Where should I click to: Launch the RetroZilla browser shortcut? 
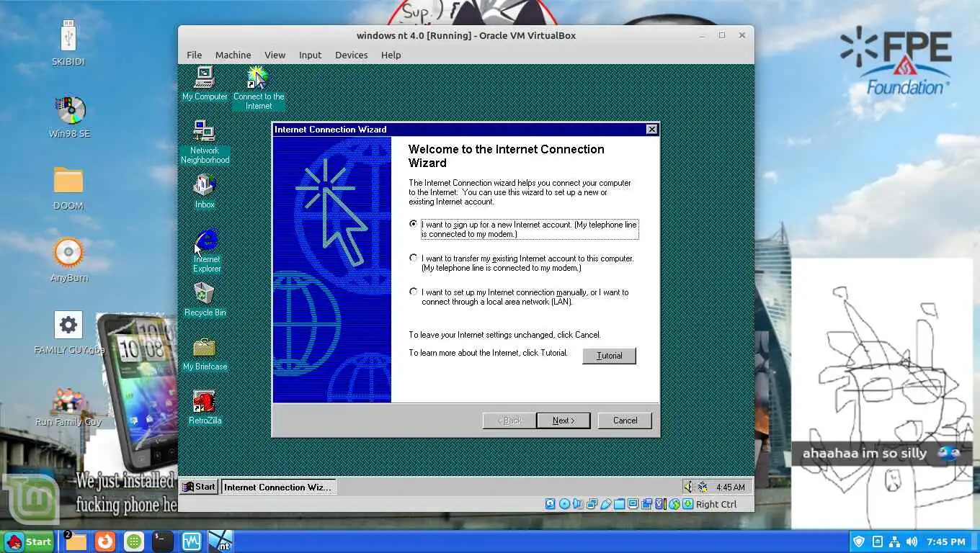click(205, 408)
